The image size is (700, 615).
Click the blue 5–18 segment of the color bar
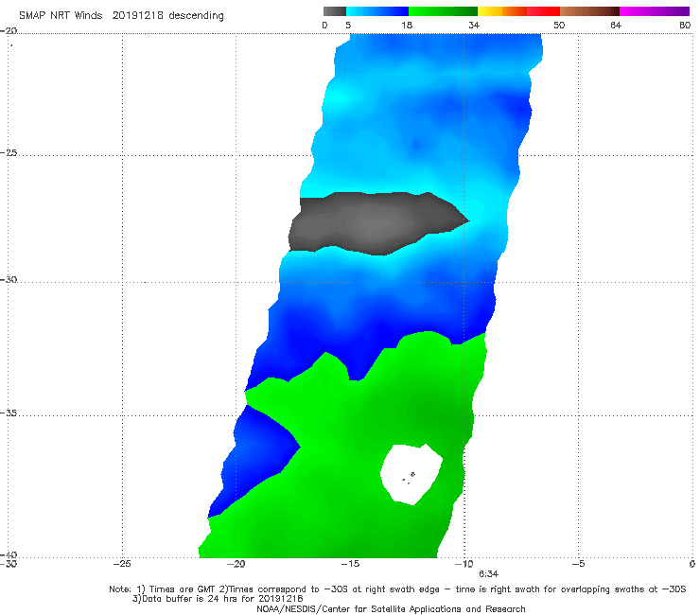[x=377, y=11]
